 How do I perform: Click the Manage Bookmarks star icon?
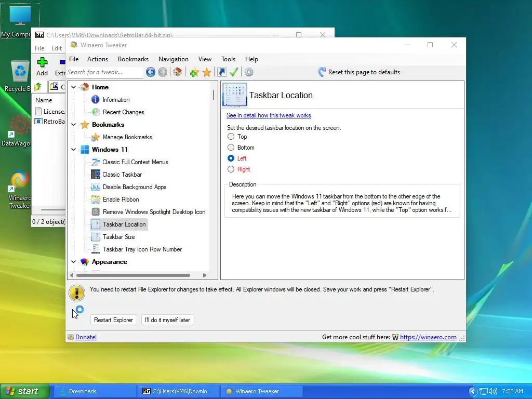tap(96, 137)
